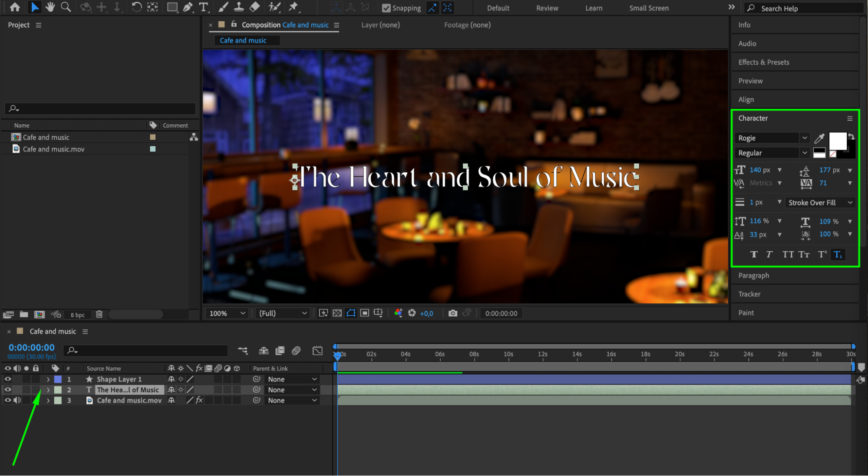868x476 pixels.
Task: Select the Zoom tool in toolbar
Action: pos(66,7)
